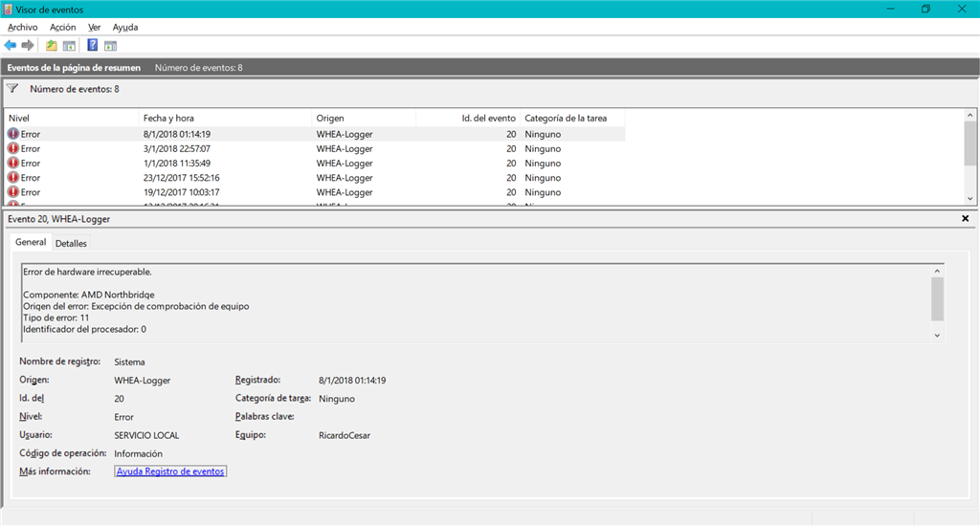The image size is (980, 526).
Task: Click event ID 20 in 23/12/2017 row
Action: (511, 178)
